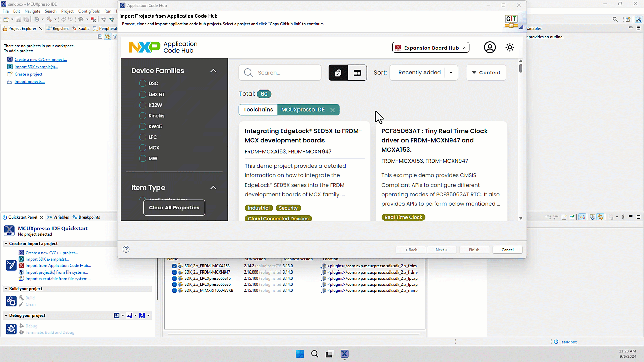This screenshot has width=644, height=362.
Task: Toggle the light/dark theme sun icon
Action: [510, 47]
